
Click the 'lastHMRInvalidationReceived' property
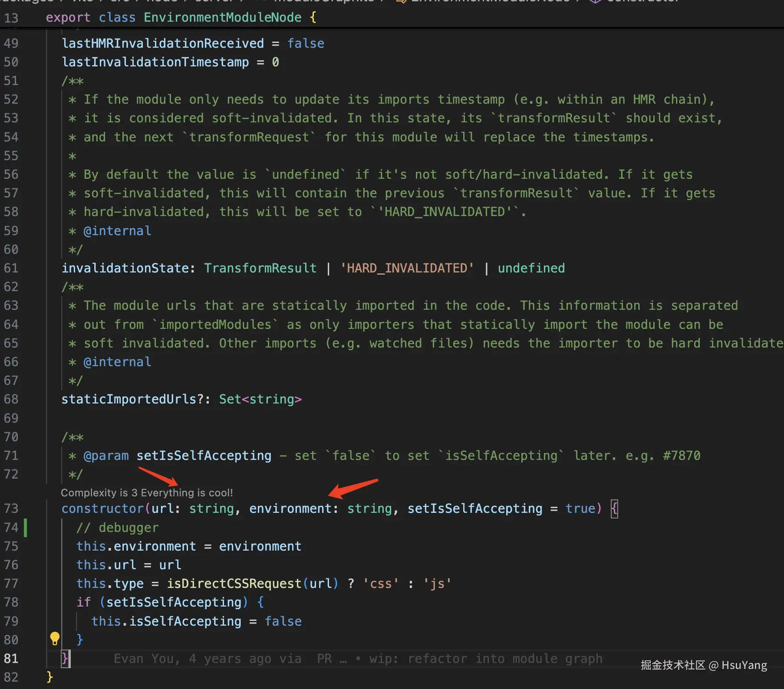pos(163,43)
